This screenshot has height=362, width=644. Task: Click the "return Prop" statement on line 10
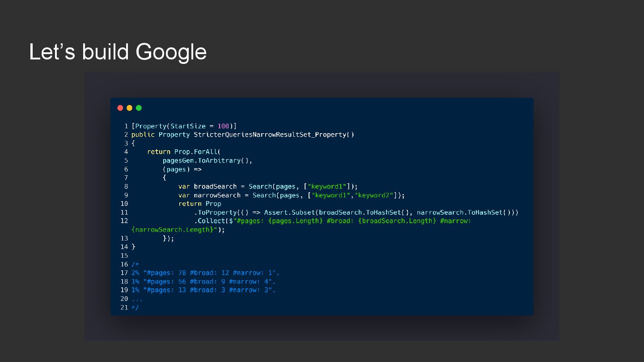click(x=199, y=203)
